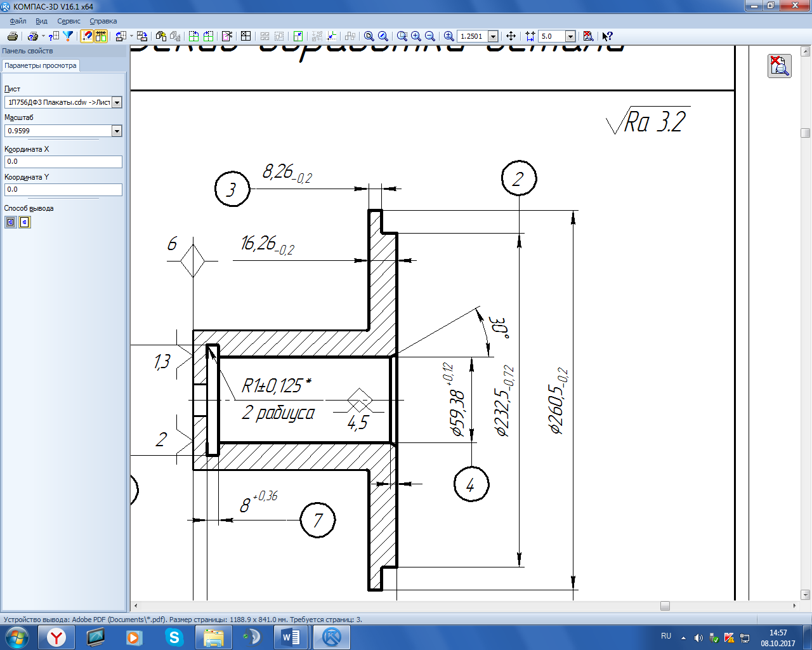This screenshot has height=650, width=812.
Task: Toggle the magnet snap button
Action: [87, 36]
